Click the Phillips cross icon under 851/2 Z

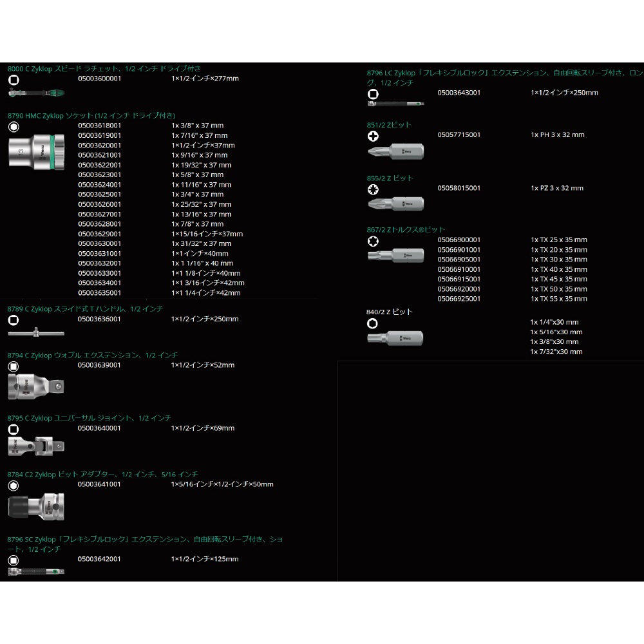coord(373,137)
